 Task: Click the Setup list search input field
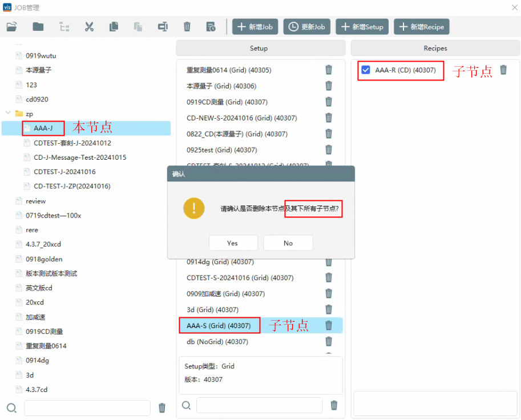[259, 405]
